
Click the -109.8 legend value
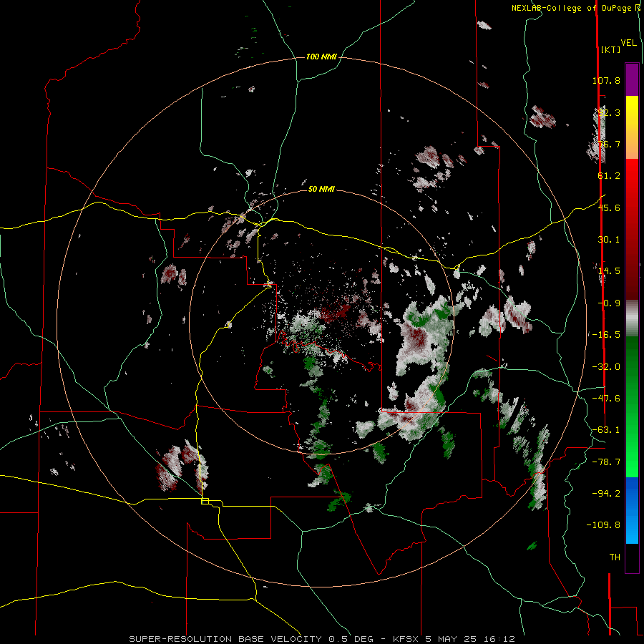603,525
